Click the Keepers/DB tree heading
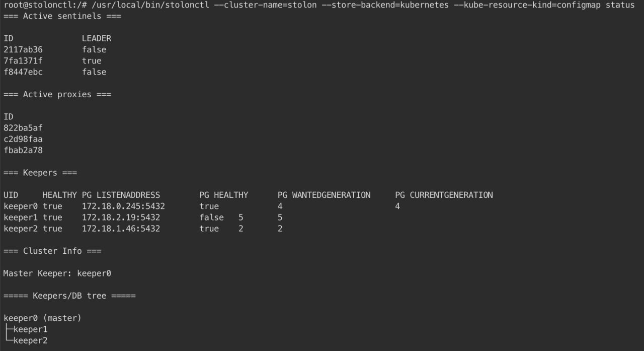This screenshot has width=644, height=351. coord(69,296)
